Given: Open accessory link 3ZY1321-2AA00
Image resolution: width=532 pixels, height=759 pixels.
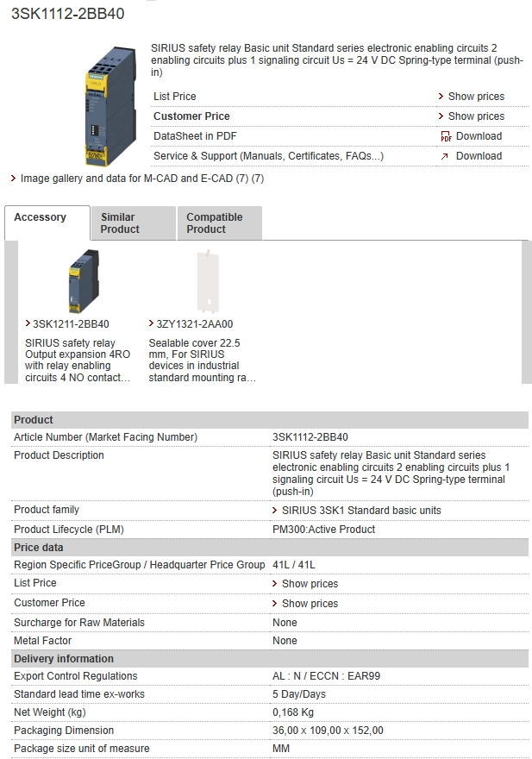Looking at the screenshot, I should pos(195,323).
